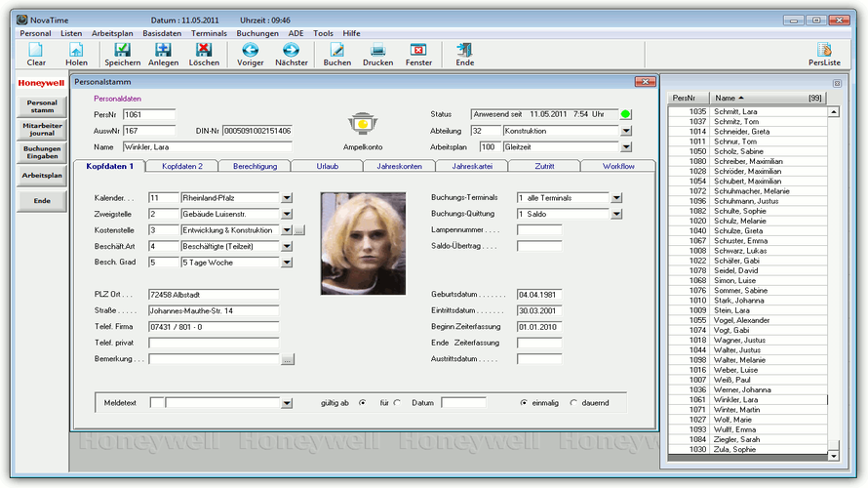The width and height of the screenshot is (868, 488).
Task: Click the Ampelkonto traffic light icon
Action: [x=362, y=125]
